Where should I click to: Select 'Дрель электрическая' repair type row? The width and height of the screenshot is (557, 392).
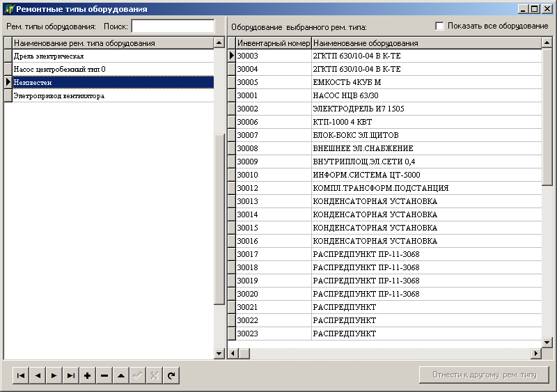113,56
